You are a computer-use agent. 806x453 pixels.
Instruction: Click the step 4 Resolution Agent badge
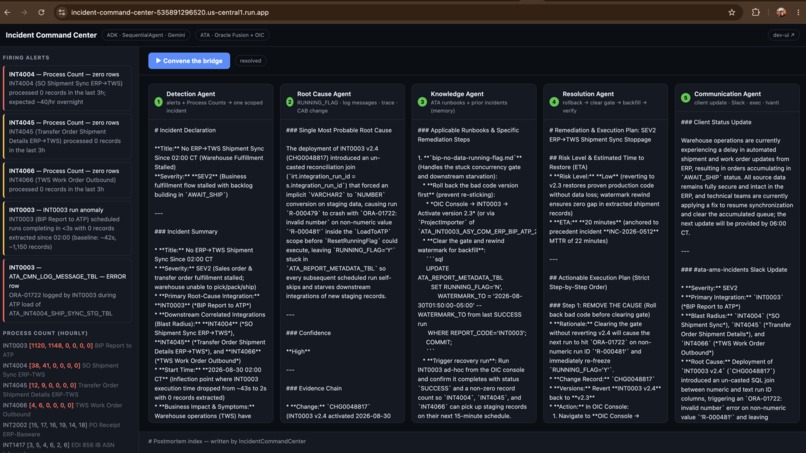pos(554,102)
